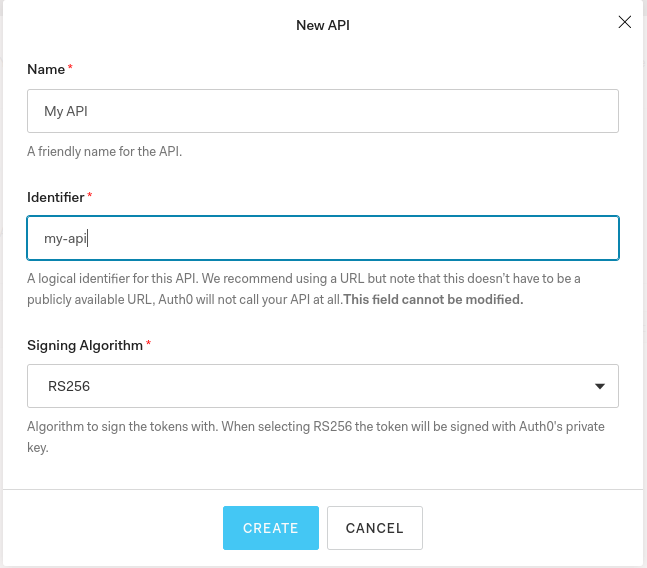Screen dimensions: 647x568
Task: Click the Name input containing My API
Action: [x=323, y=111]
